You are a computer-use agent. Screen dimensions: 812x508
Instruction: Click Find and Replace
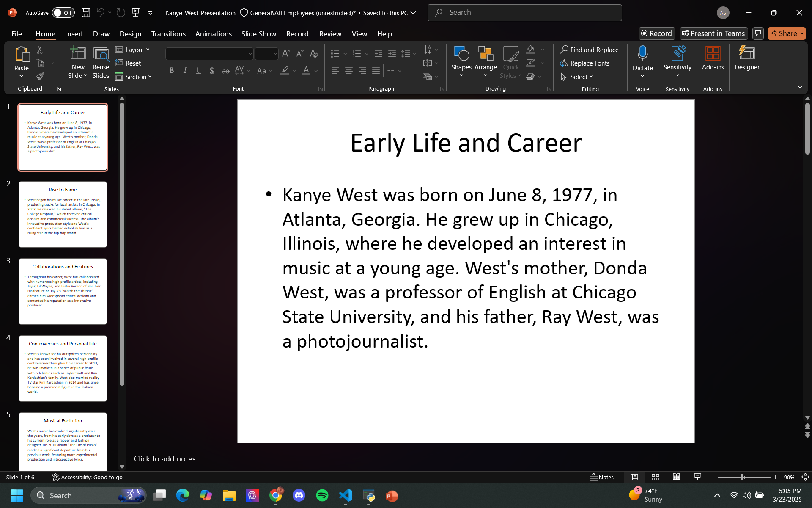[x=589, y=50]
